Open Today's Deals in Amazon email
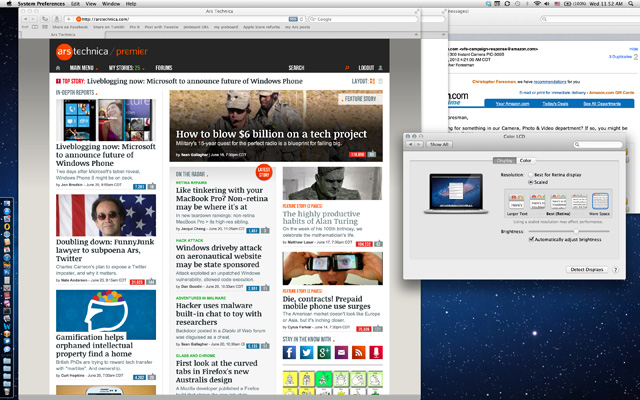 click(x=555, y=104)
